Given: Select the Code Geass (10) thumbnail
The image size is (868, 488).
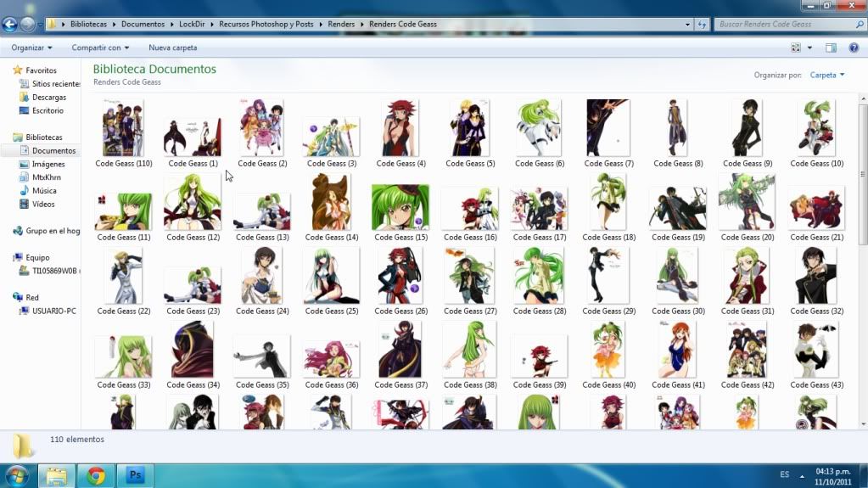Looking at the screenshot, I should tap(816, 128).
